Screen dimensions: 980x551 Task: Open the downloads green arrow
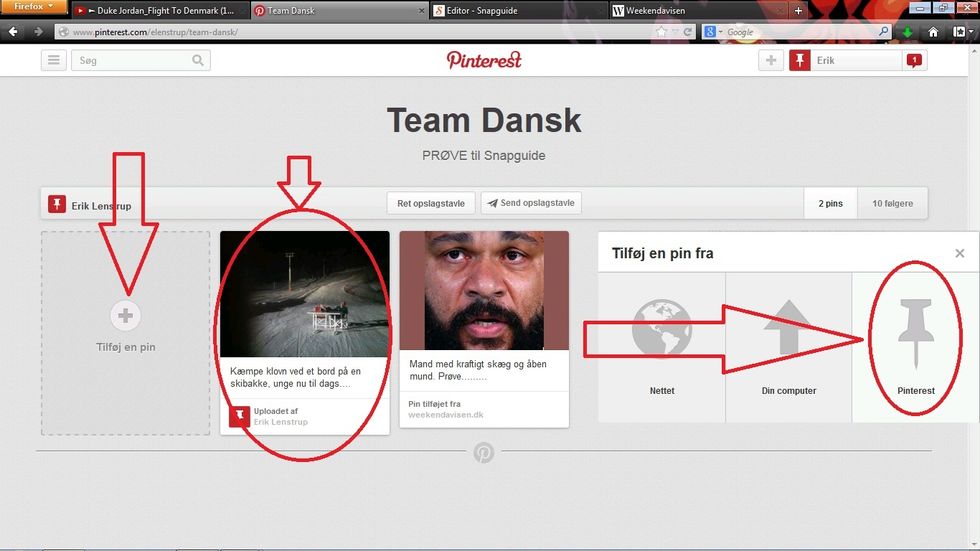point(907,32)
